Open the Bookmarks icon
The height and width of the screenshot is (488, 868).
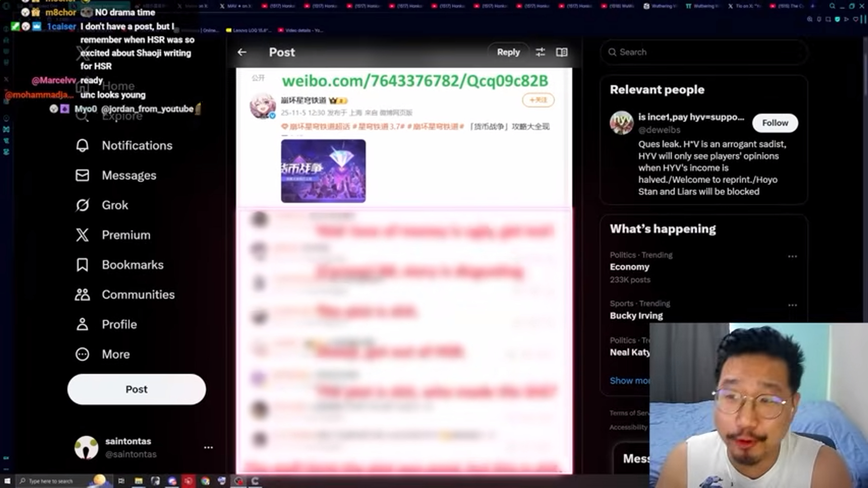(82, 265)
